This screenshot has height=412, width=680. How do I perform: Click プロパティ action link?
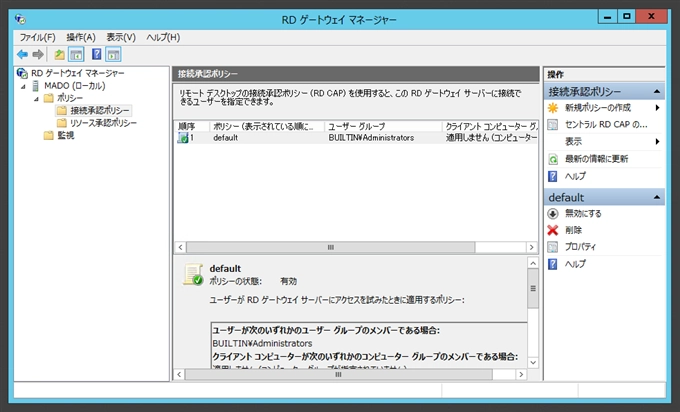(x=580, y=247)
